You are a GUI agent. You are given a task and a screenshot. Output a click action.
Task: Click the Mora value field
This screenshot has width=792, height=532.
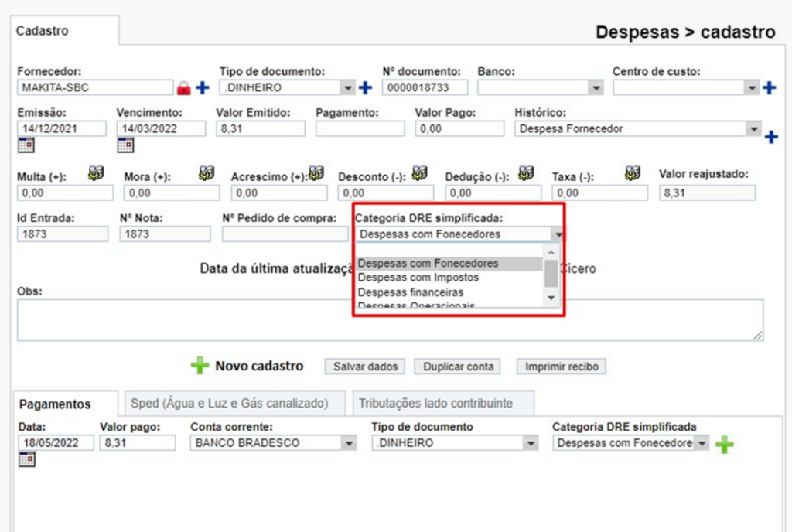pyautogui.click(x=172, y=193)
